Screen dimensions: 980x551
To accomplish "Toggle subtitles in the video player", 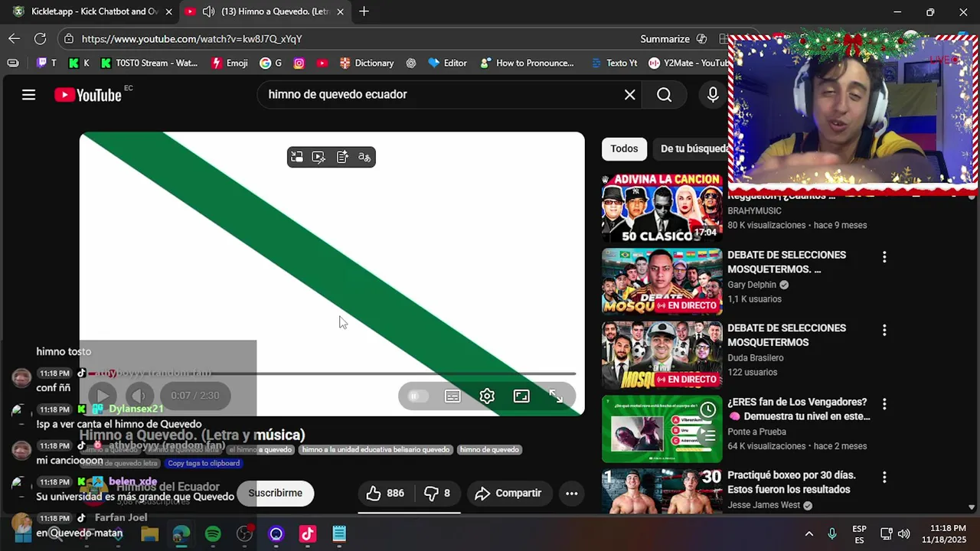I will (x=452, y=396).
